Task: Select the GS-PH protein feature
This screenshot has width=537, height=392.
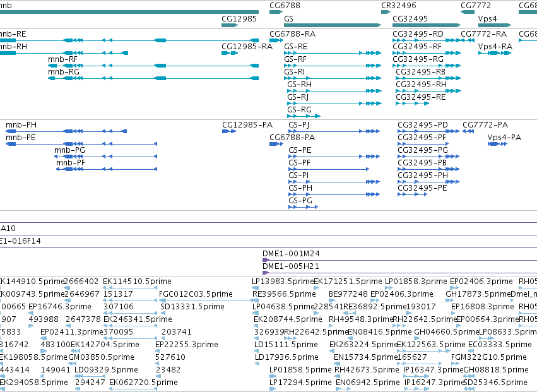Action: pyautogui.click(x=334, y=194)
